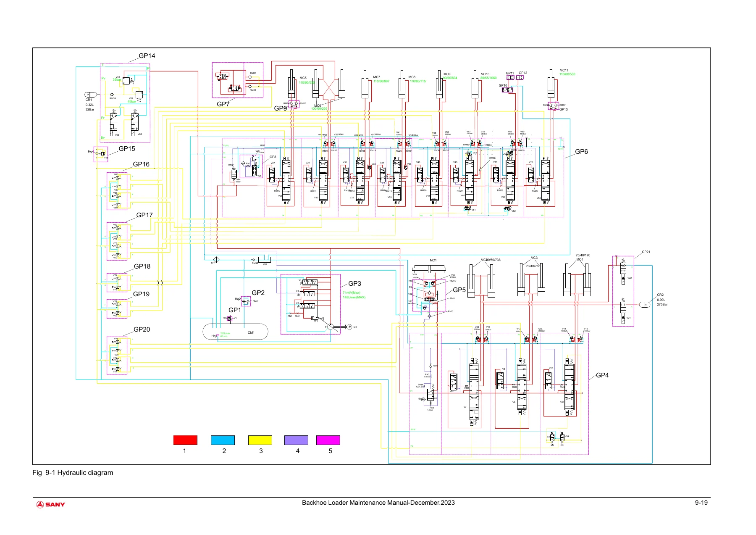The image size is (756, 535).
Task: Select the MC11 cylinder symbol
Action: [551, 84]
